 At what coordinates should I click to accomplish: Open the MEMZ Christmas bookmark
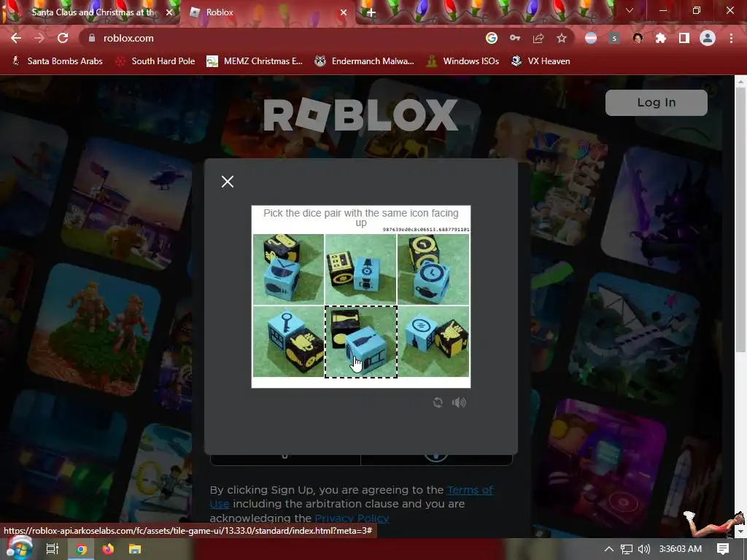click(255, 61)
